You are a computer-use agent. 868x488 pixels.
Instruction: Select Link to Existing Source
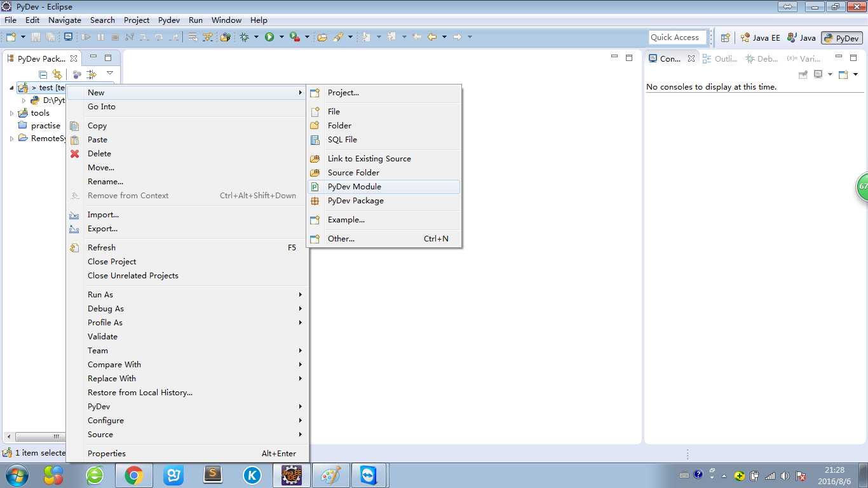pyautogui.click(x=383, y=159)
